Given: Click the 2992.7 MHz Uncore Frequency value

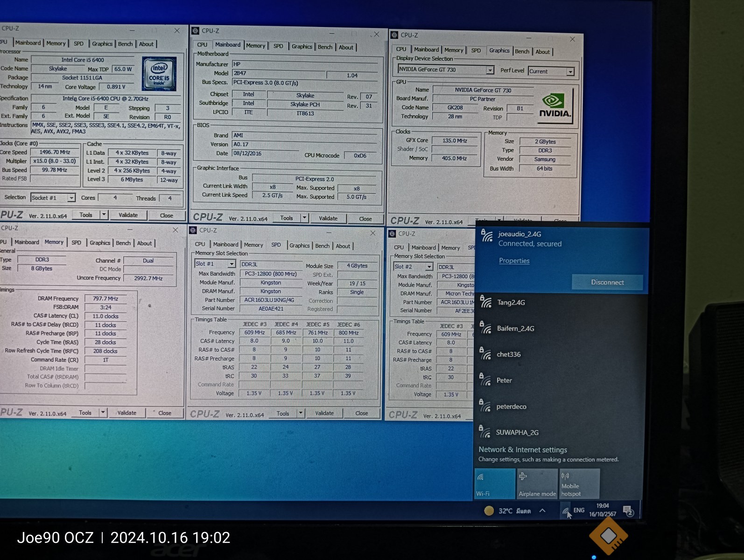Looking at the screenshot, I should (148, 278).
